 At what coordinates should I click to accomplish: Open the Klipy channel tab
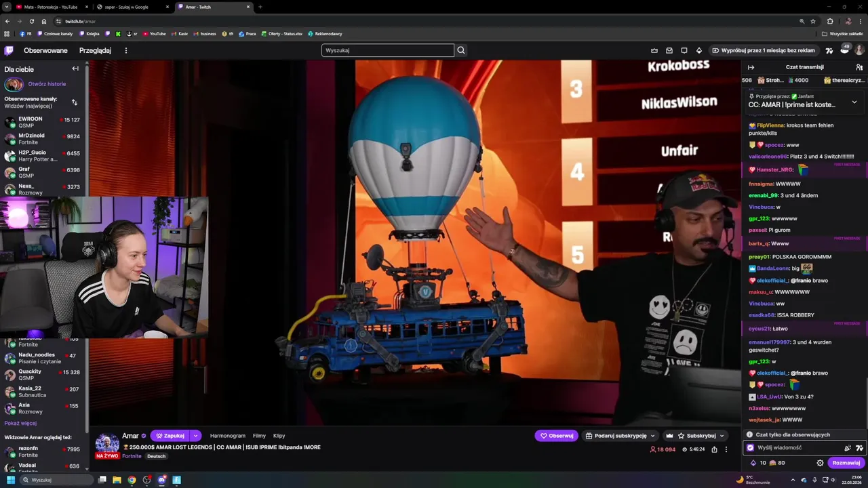pyautogui.click(x=279, y=436)
